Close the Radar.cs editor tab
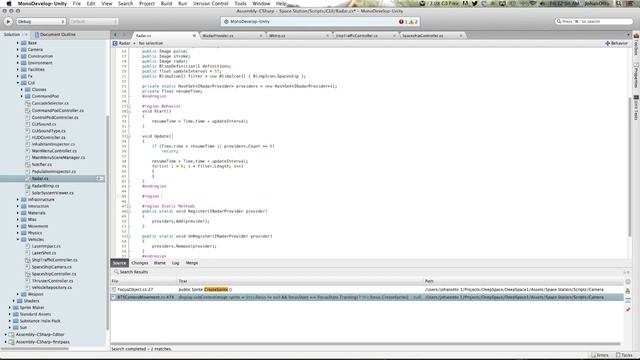640x360 pixels. (x=194, y=36)
